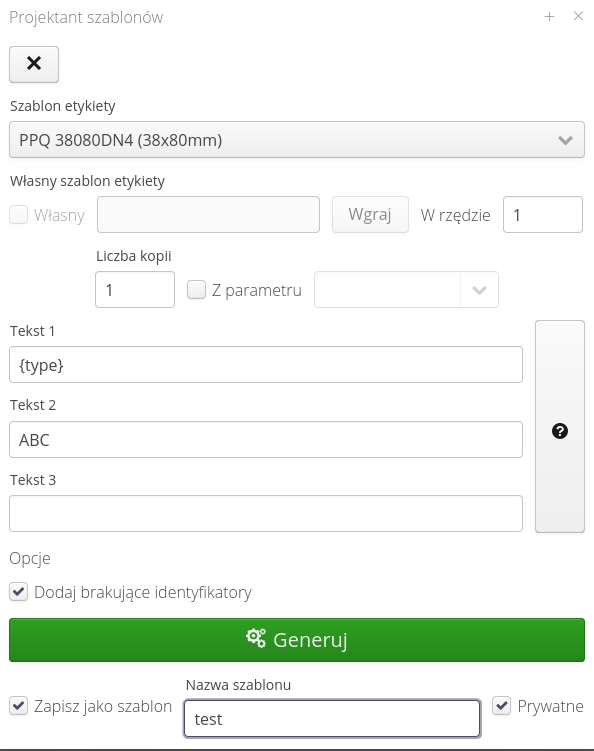Click the green Generuj button
The image size is (594, 751).
coord(297,640)
